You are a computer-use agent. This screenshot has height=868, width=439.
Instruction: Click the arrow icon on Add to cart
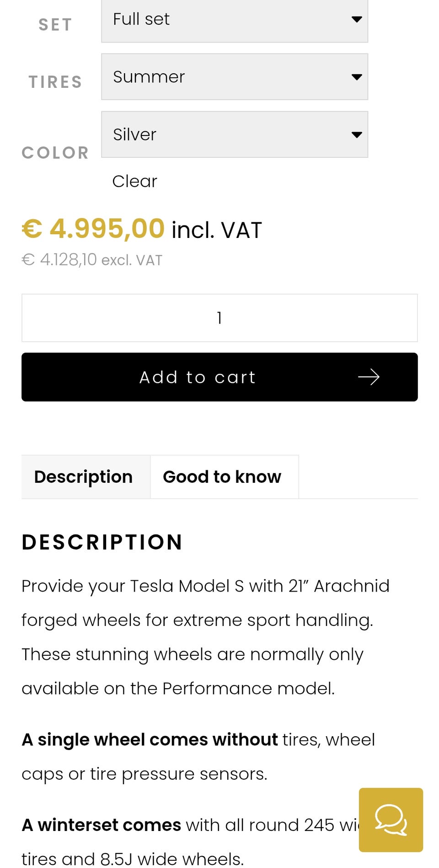(x=369, y=377)
